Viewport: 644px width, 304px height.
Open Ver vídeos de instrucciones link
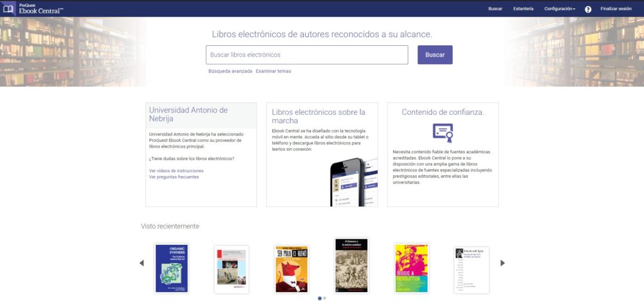click(x=176, y=171)
